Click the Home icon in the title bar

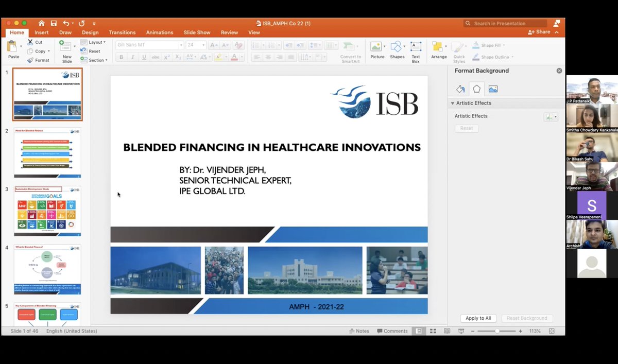(x=42, y=23)
